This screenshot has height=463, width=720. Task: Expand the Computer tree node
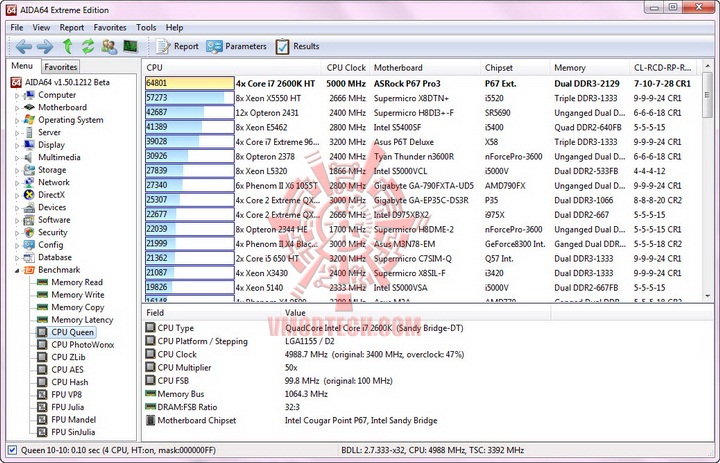pyautogui.click(x=17, y=96)
